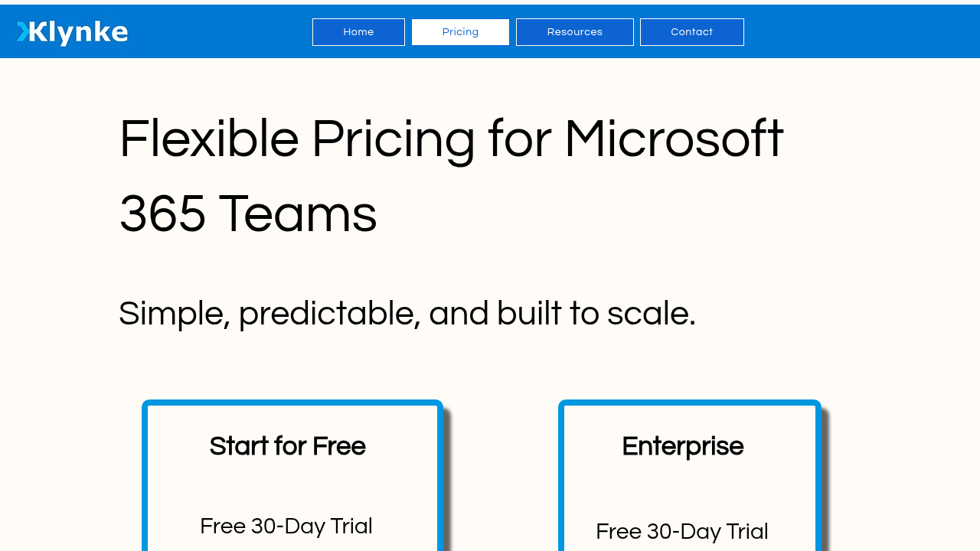Open the Contact page
This screenshot has width=980, height=551.
692,32
